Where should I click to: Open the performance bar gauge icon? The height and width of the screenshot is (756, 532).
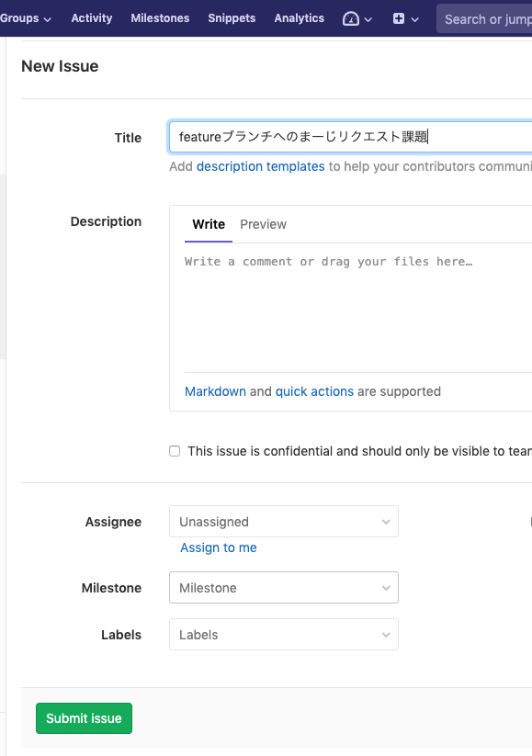click(351, 18)
